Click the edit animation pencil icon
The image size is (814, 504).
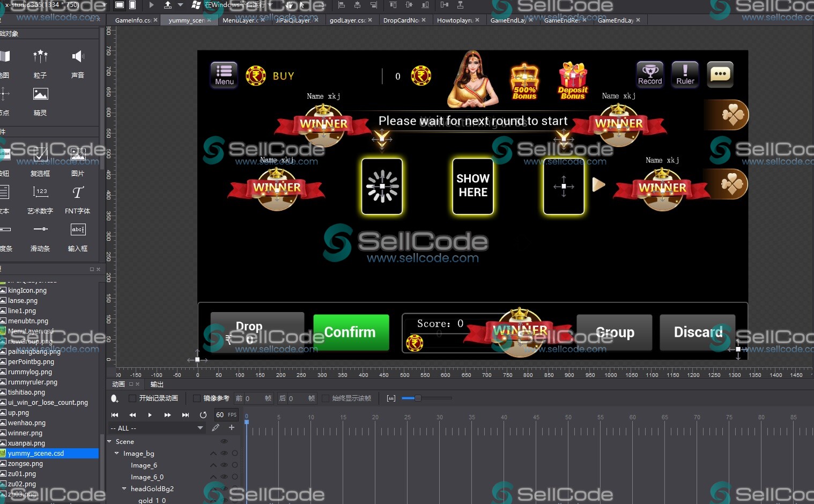click(x=216, y=428)
